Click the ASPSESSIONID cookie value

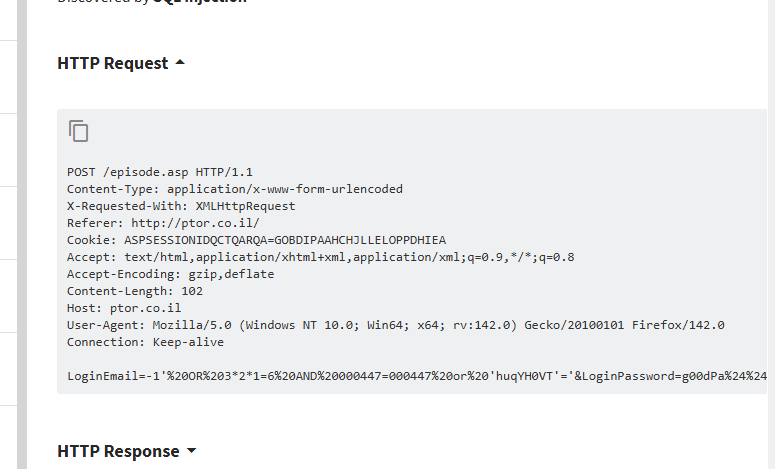(285, 240)
